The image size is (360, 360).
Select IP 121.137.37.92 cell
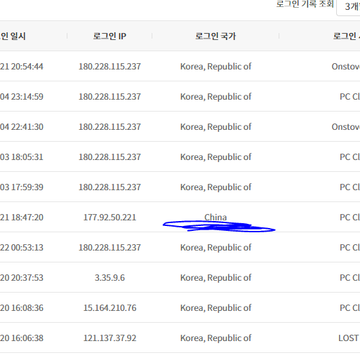(110, 338)
